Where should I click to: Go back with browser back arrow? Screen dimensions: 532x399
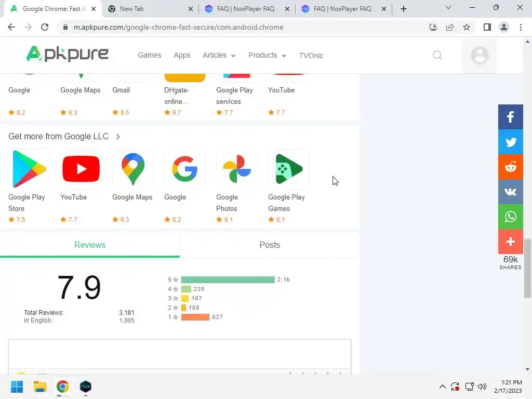tap(11, 27)
